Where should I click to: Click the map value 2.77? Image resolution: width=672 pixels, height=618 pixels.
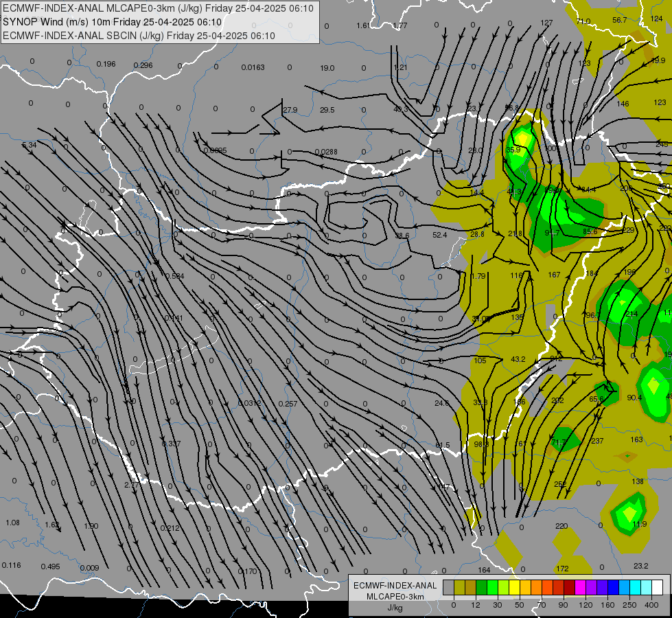coord(132,485)
